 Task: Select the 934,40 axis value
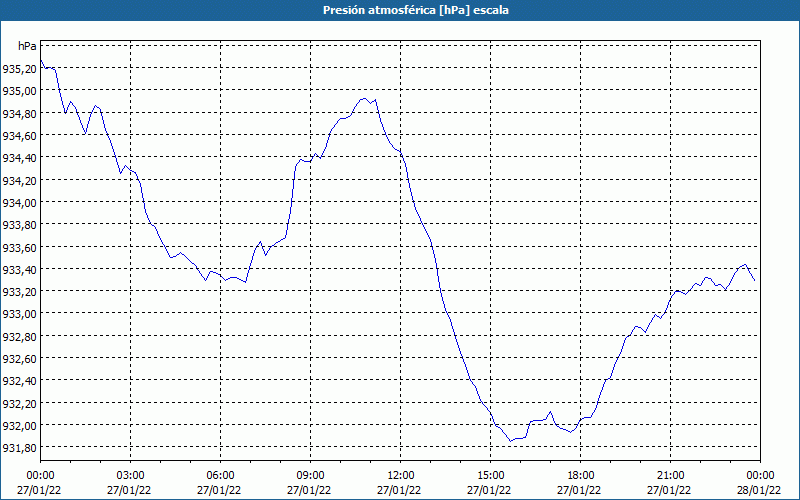pos(19,158)
